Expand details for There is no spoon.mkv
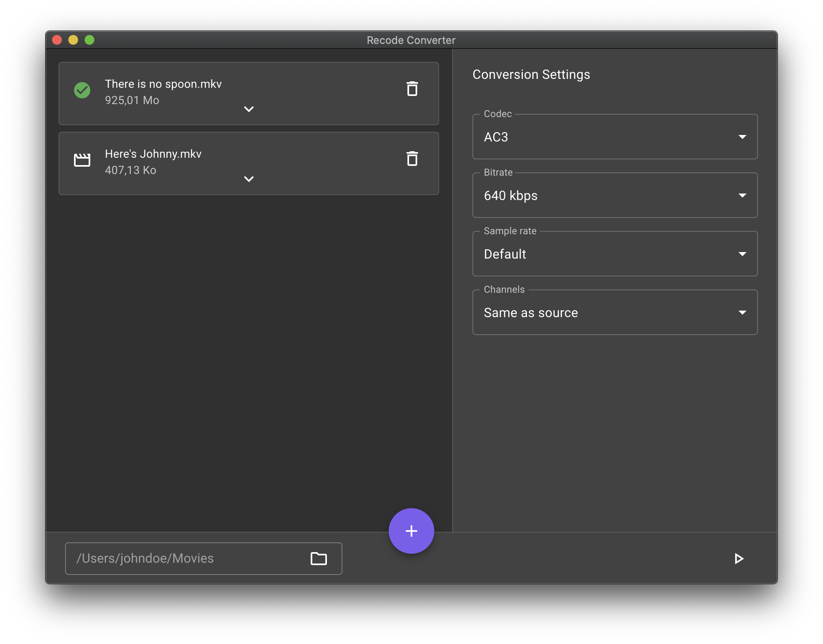 248,109
